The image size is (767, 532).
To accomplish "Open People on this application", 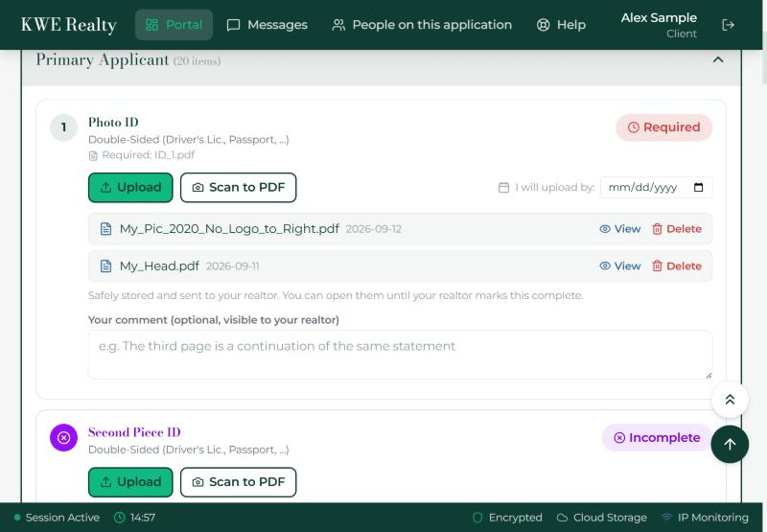I will (422, 25).
